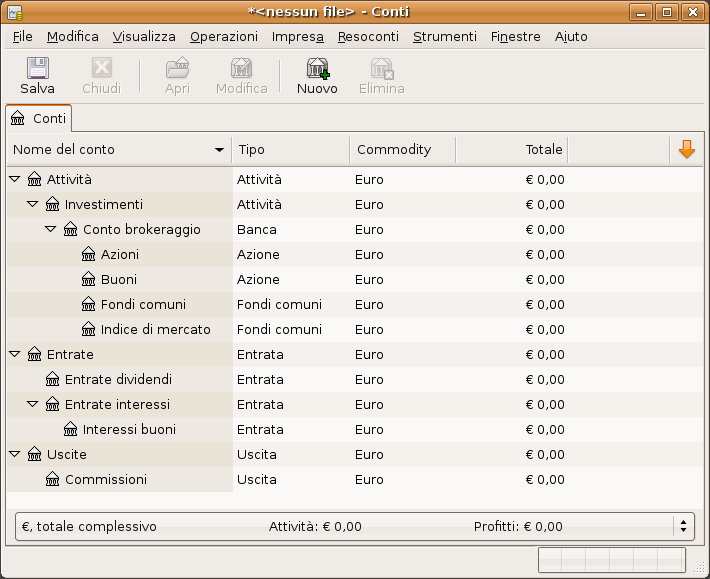Collapse the Investimenti sub-account node
Screen dimensions: 710x579
pyautogui.click(x=33, y=205)
